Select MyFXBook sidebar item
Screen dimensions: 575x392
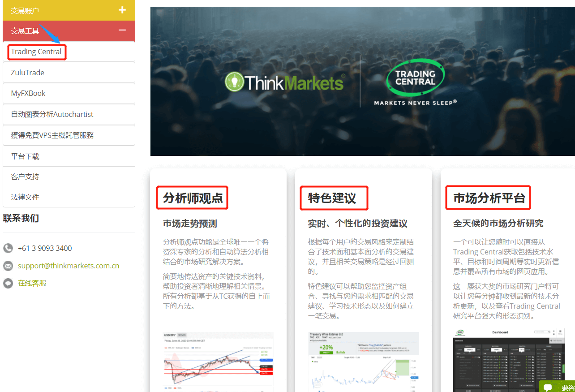pyautogui.click(x=69, y=93)
